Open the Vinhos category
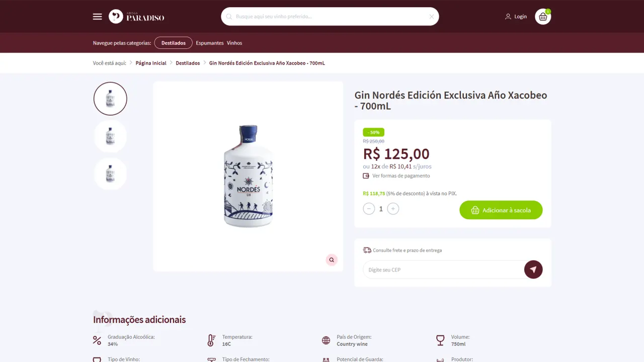Screen dimensions: 644x362 (234, 43)
